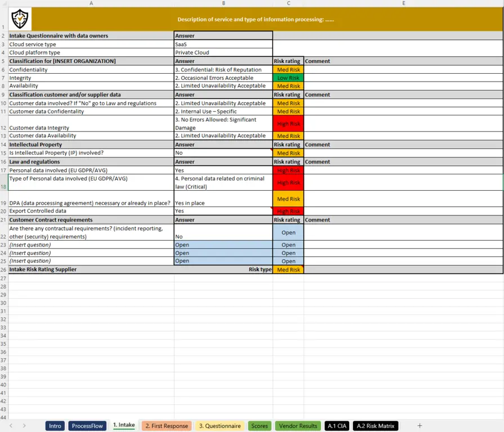Select row 17 by its row header
504x432 pixels.
[5, 170]
